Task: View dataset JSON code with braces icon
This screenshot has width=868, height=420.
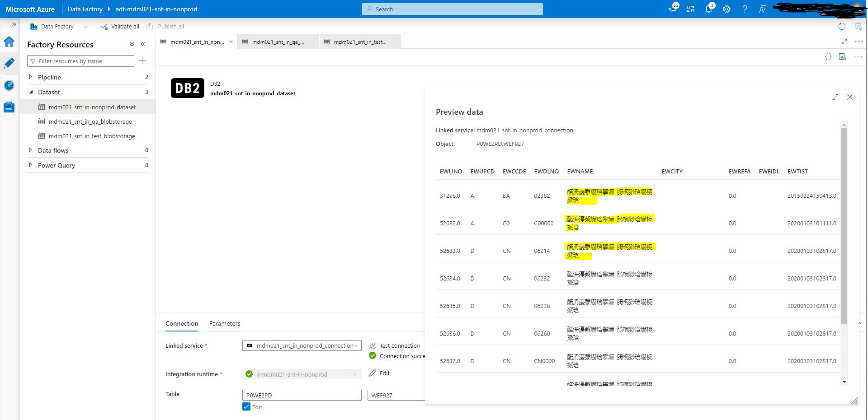Action: 828,57
